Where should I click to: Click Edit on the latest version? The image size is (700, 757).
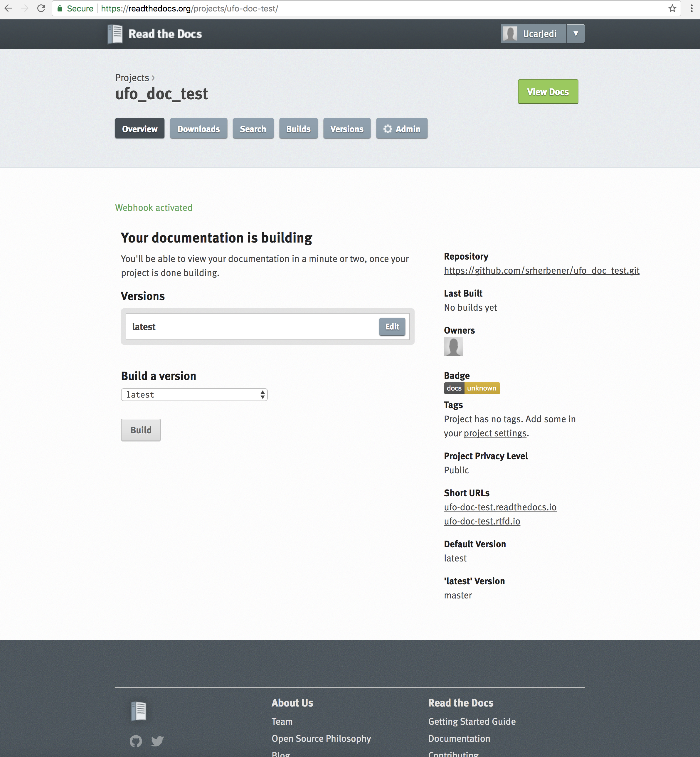click(392, 327)
